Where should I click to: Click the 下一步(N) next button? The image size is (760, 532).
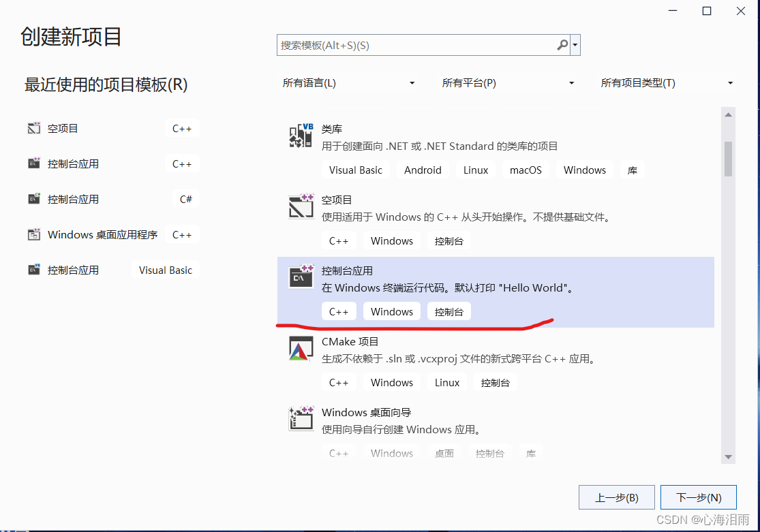click(699, 497)
